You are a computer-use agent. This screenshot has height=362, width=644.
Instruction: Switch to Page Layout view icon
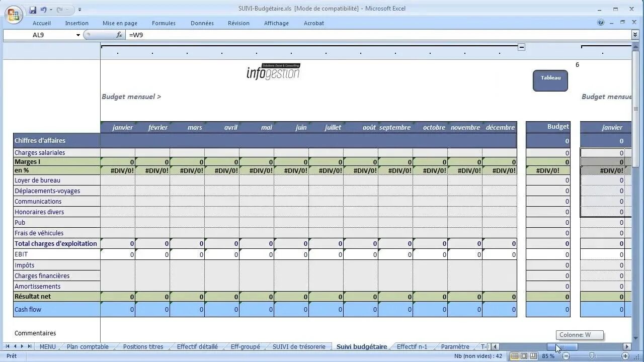click(x=524, y=356)
